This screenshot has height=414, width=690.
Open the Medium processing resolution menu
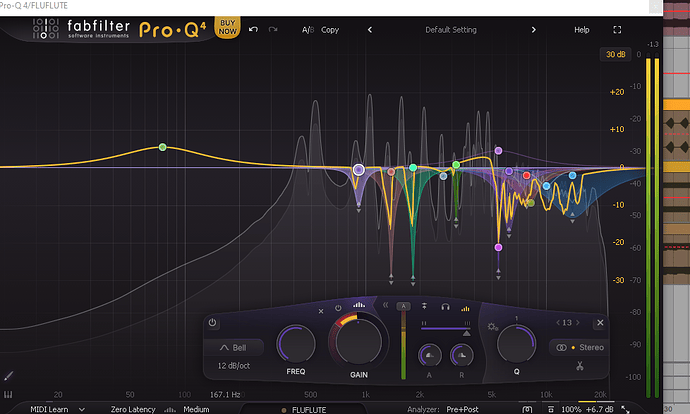pos(196,409)
